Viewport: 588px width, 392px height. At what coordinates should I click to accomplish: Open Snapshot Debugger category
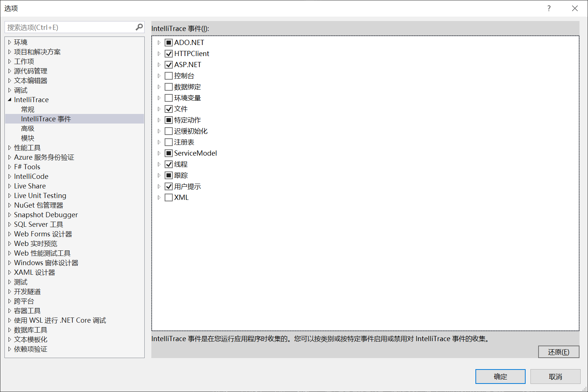(46, 215)
